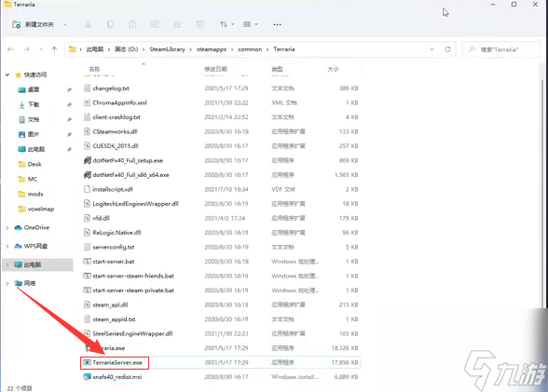Select WPS网盘 in the navigation pane
This screenshot has height=392, width=548.
35,246
